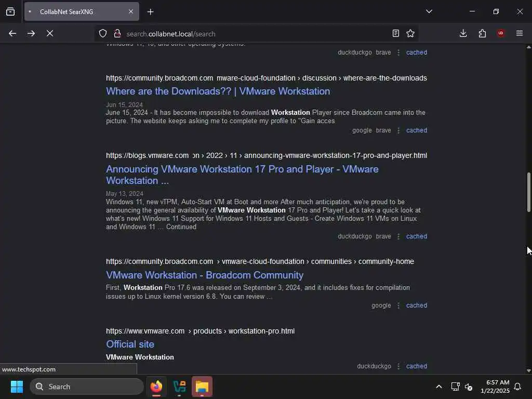Click the 'May 13, 2024' date text
Image resolution: width=532 pixels, height=399 pixels.
coord(125,194)
